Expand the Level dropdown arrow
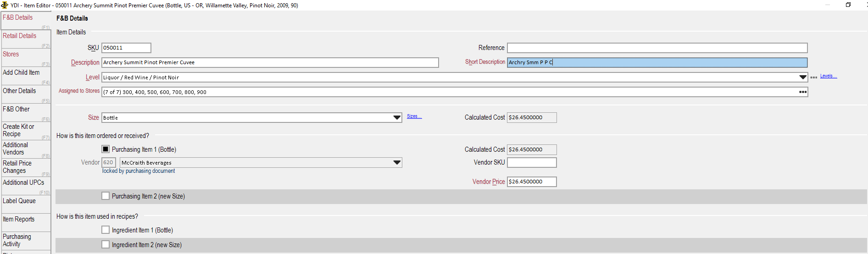The image size is (868, 254). point(803,77)
